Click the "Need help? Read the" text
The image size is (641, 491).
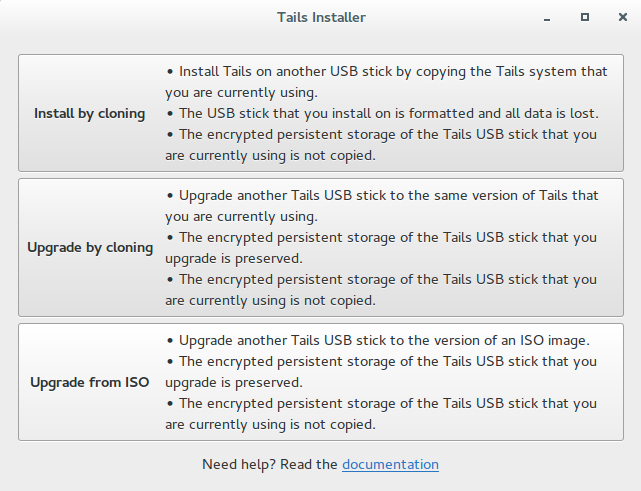tap(270, 464)
